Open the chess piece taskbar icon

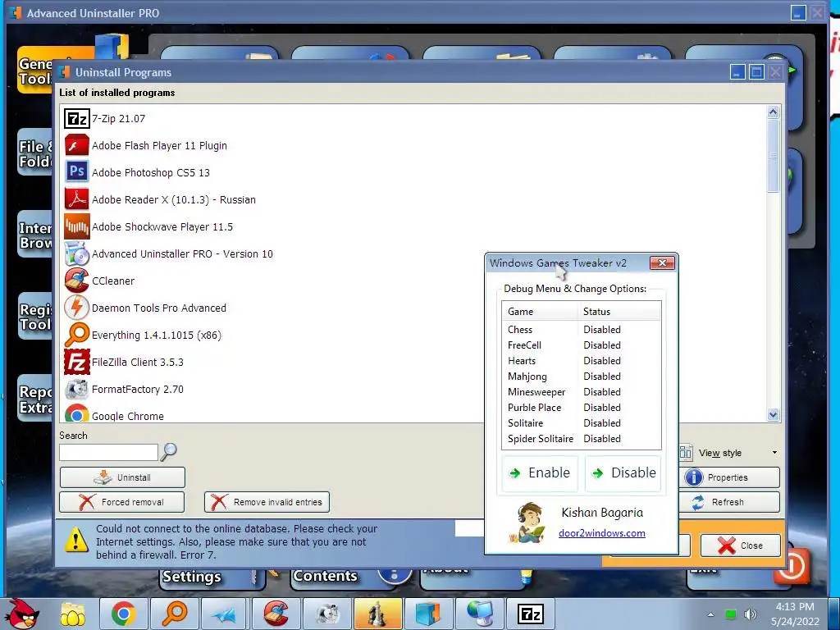[377, 614]
